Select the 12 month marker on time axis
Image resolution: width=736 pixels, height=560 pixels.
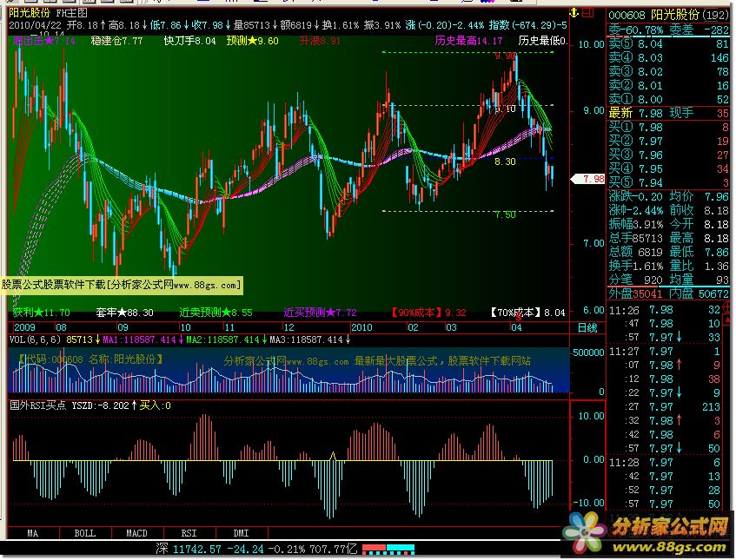coord(288,327)
